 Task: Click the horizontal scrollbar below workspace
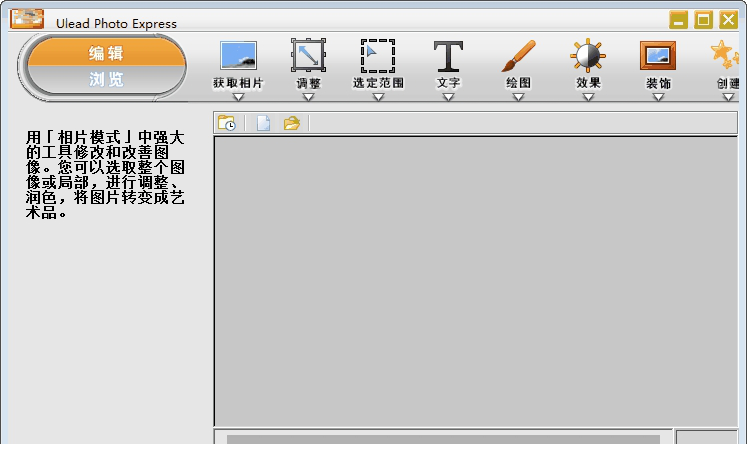point(443,439)
